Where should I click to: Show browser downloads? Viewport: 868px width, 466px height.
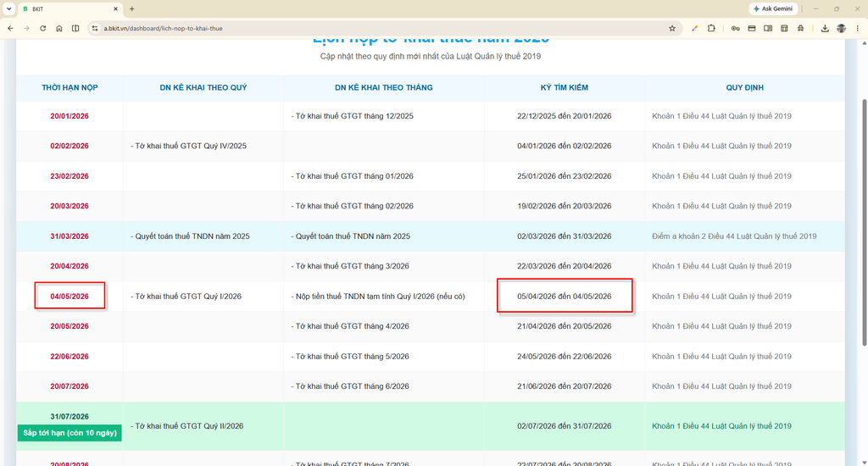pyautogui.click(x=825, y=28)
